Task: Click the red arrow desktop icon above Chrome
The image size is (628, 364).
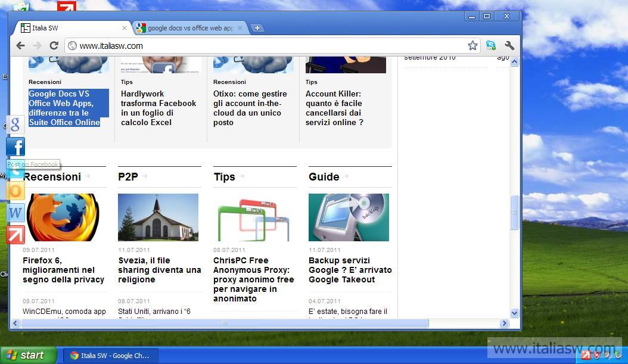Action: coord(67,5)
